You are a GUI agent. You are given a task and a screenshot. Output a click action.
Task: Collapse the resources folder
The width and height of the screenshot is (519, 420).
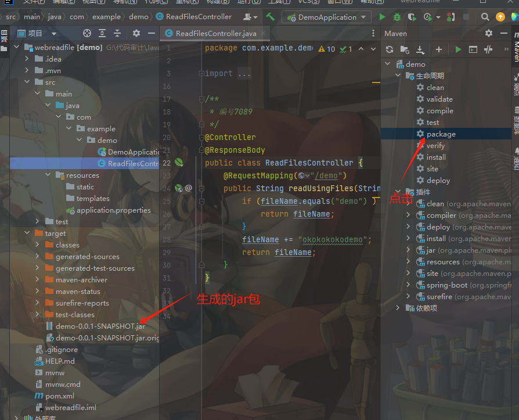pos(48,174)
